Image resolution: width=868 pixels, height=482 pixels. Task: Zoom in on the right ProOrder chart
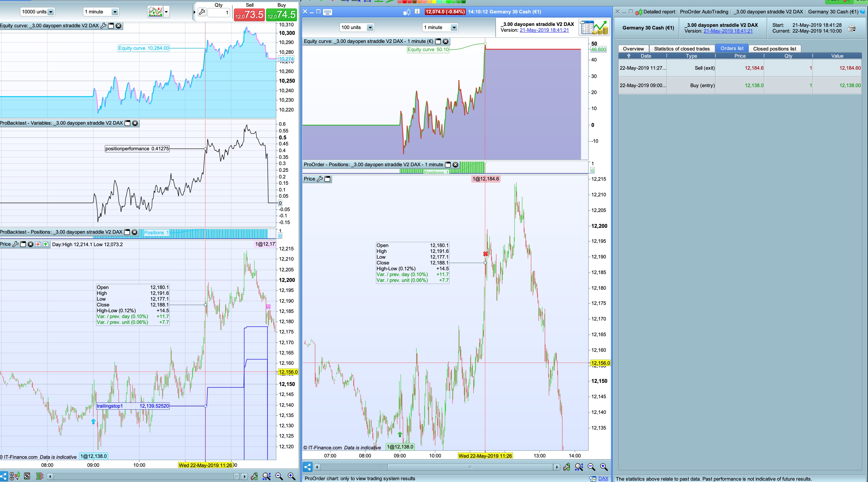coord(604,467)
